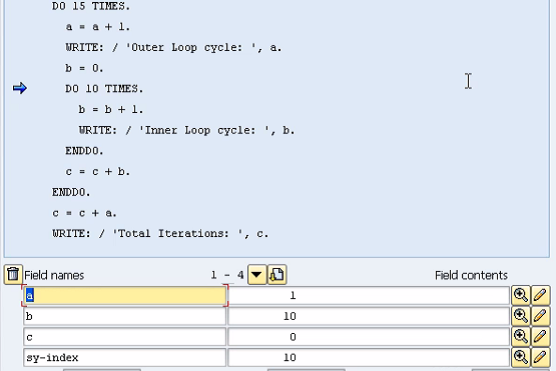Click the contents value 10 for field b
This screenshot has height=371, width=556.
[369, 316]
